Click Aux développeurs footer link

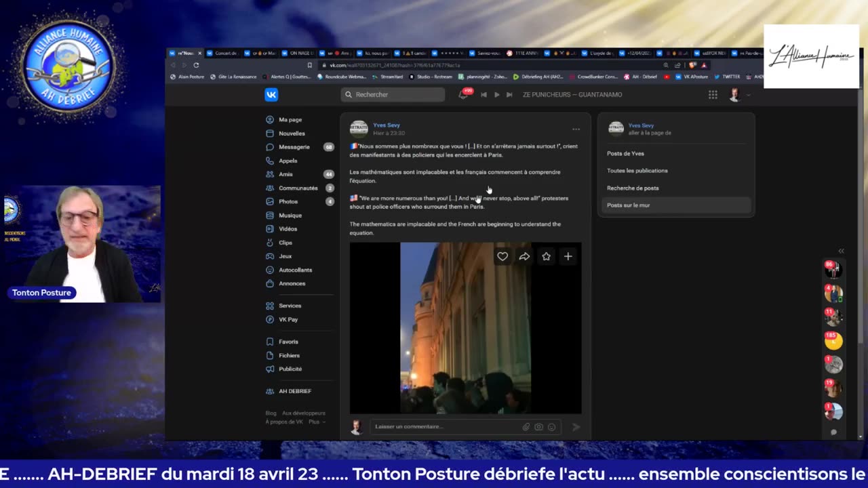[304, 413]
